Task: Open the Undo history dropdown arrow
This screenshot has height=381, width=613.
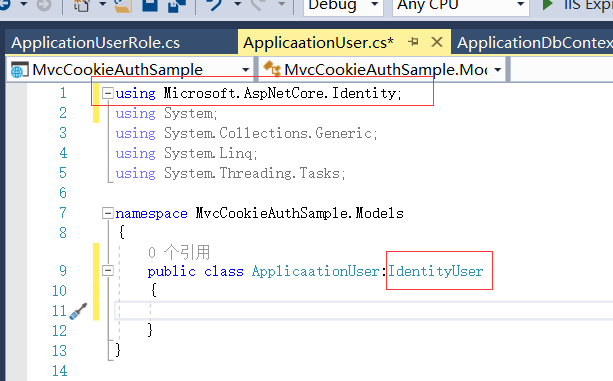Action: click(x=237, y=5)
